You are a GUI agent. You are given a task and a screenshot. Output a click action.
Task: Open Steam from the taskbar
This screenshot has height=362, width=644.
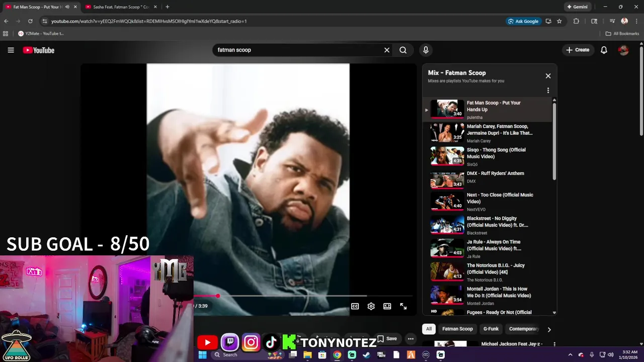(x=367, y=354)
